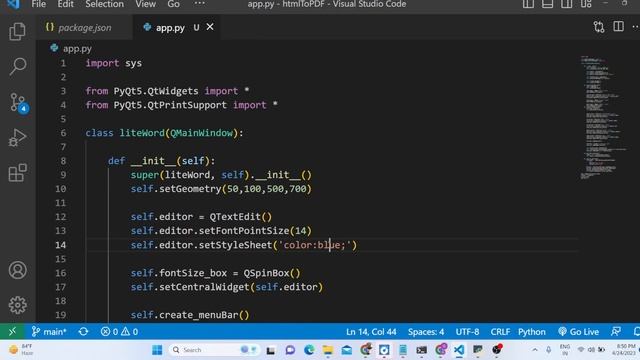The height and width of the screenshot is (360, 640).
Task: Open the Explorer view in activity bar
Action: (17, 31)
